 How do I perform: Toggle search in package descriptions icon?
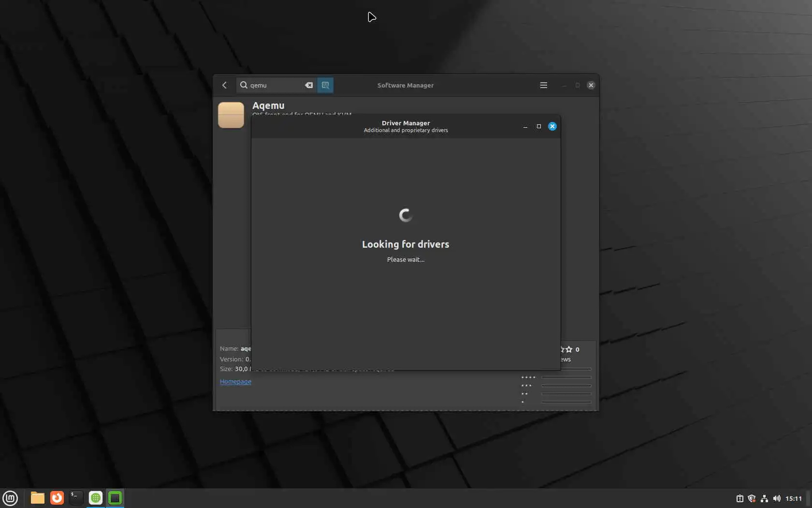click(325, 85)
